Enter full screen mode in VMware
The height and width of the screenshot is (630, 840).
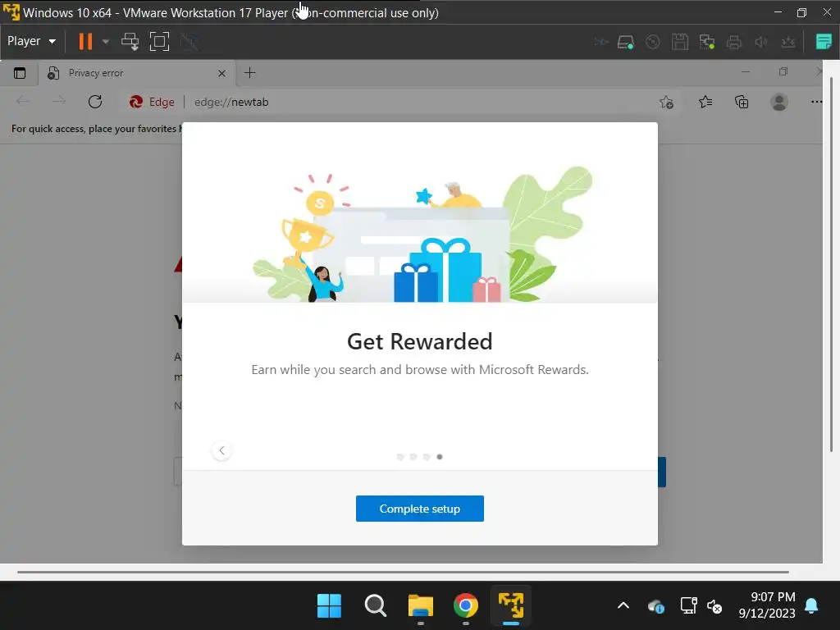pyautogui.click(x=160, y=41)
